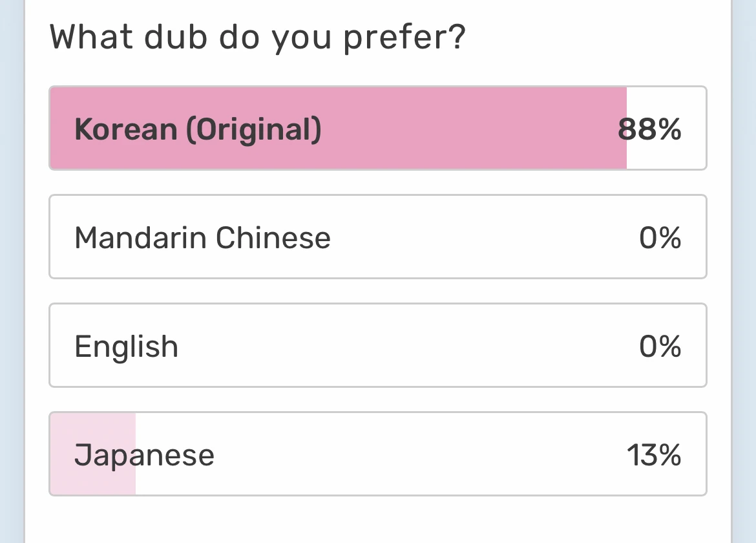Select the Mandarin Chinese option
This screenshot has width=756, height=543.
[x=378, y=237]
